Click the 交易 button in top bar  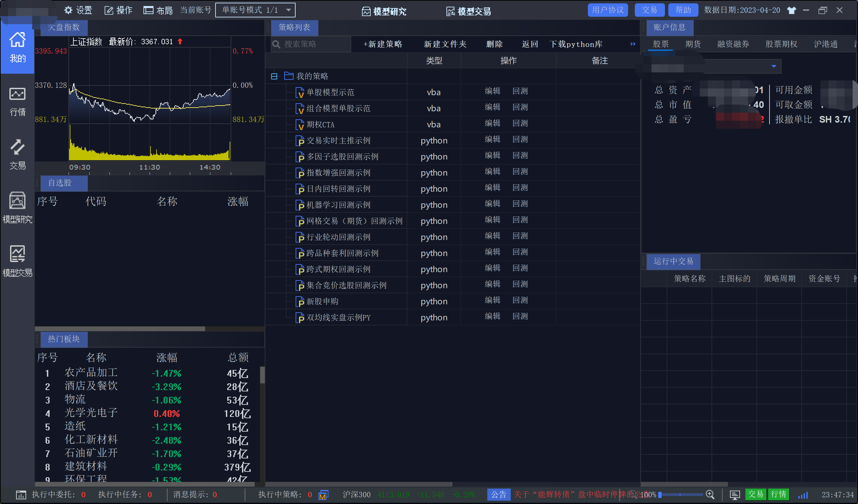(649, 10)
